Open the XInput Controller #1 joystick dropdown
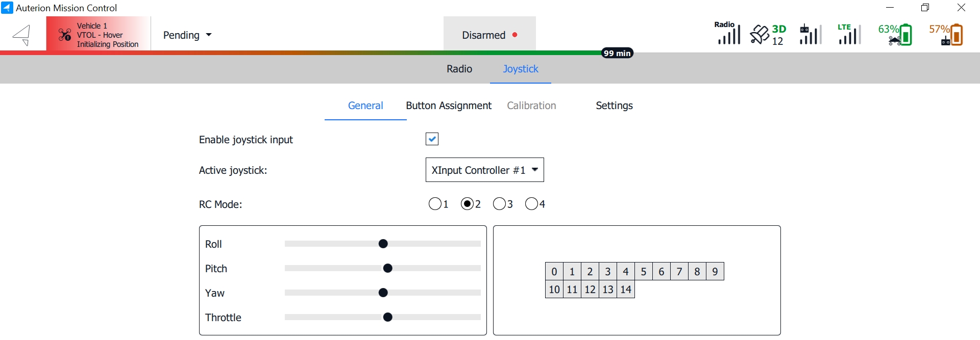 484,170
